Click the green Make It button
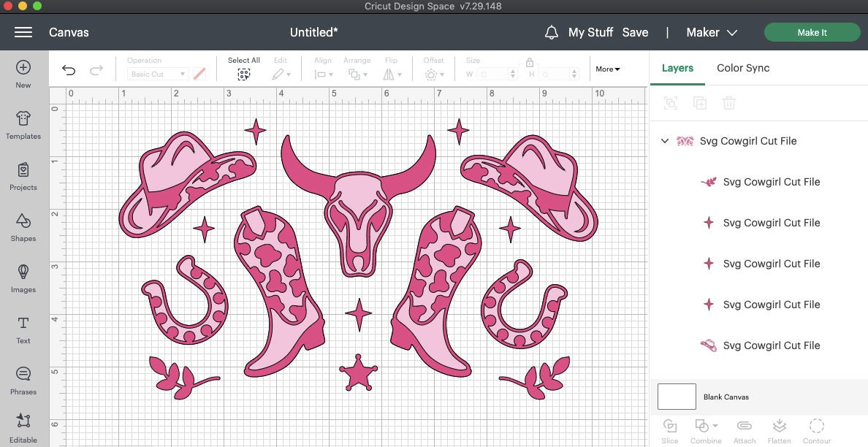Screen dimensions: 868x447 click(x=812, y=32)
